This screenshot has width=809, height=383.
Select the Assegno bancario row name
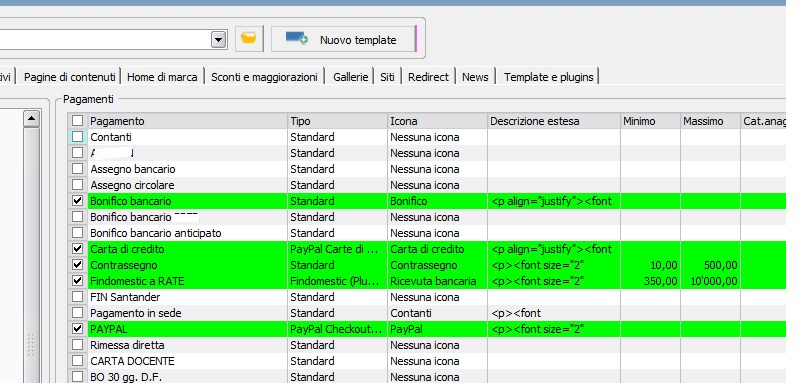click(x=133, y=169)
